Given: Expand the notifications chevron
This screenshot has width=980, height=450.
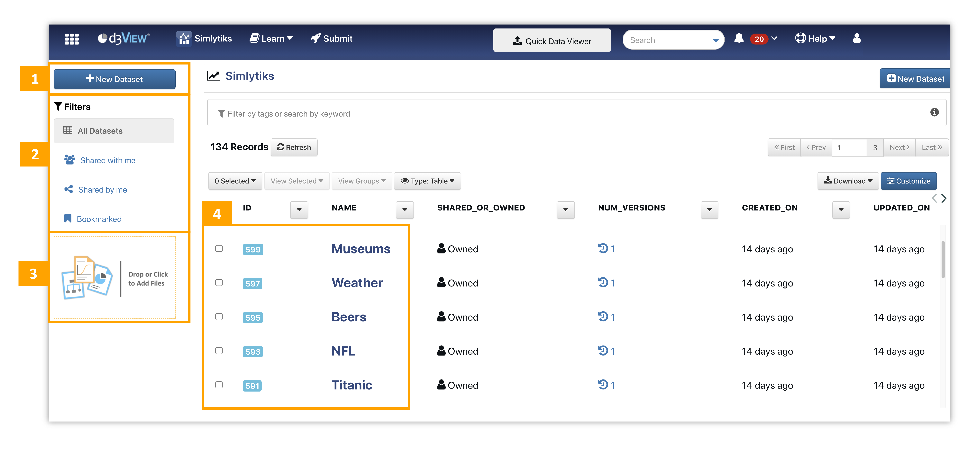Looking at the screenshot, I should coord(774,38).
